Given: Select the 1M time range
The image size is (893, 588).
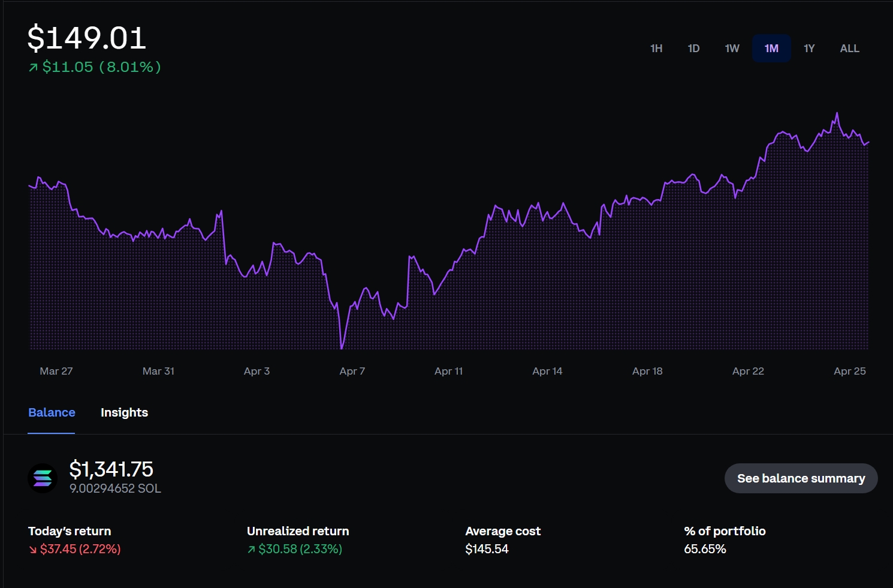Looking at the screenshot, I should 771,49.
